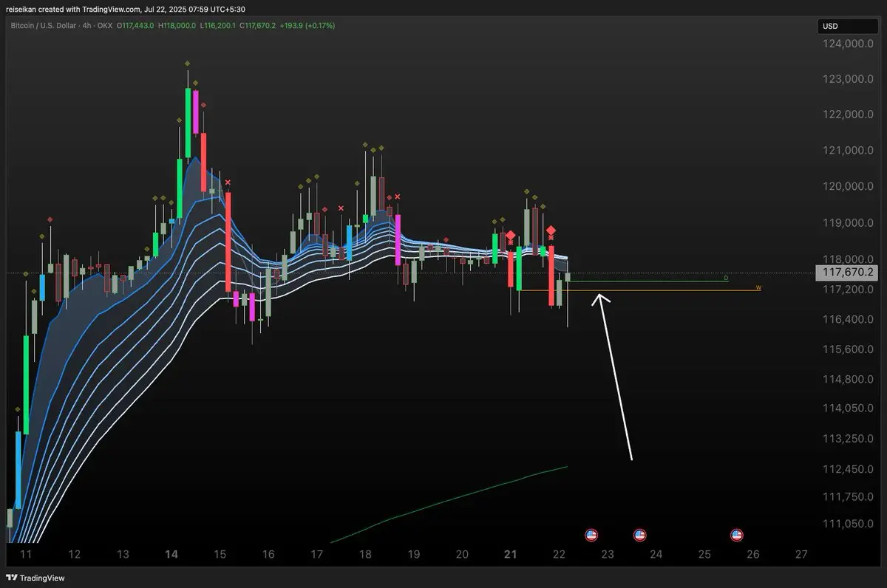Viewport: 887px width, 588px height.
Task: Click date label 20 on the time axis
Action: [x=462, y=554]
